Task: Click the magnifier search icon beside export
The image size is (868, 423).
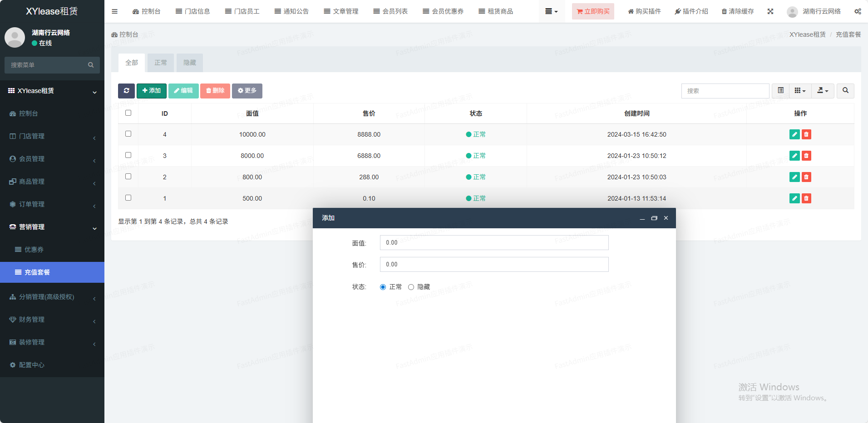Action: [845, 91]
